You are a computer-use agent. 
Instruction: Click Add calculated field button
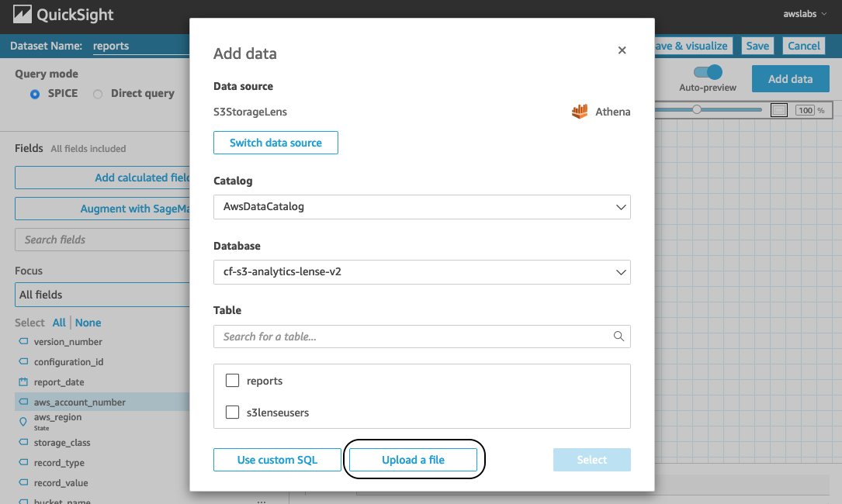pos(102,178)
